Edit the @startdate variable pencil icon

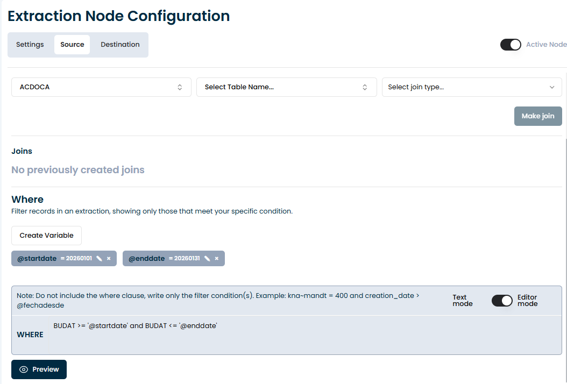pyautogui.click(x=99, y=259)
